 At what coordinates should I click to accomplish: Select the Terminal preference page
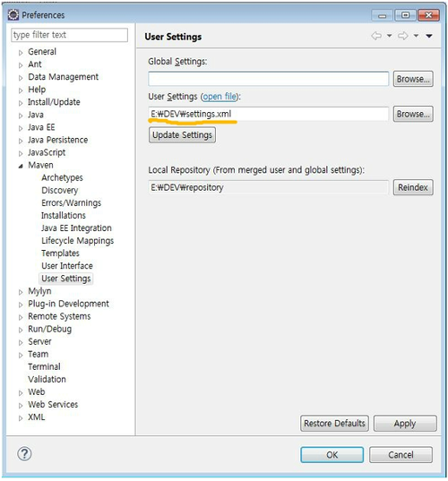click(44, 366)
